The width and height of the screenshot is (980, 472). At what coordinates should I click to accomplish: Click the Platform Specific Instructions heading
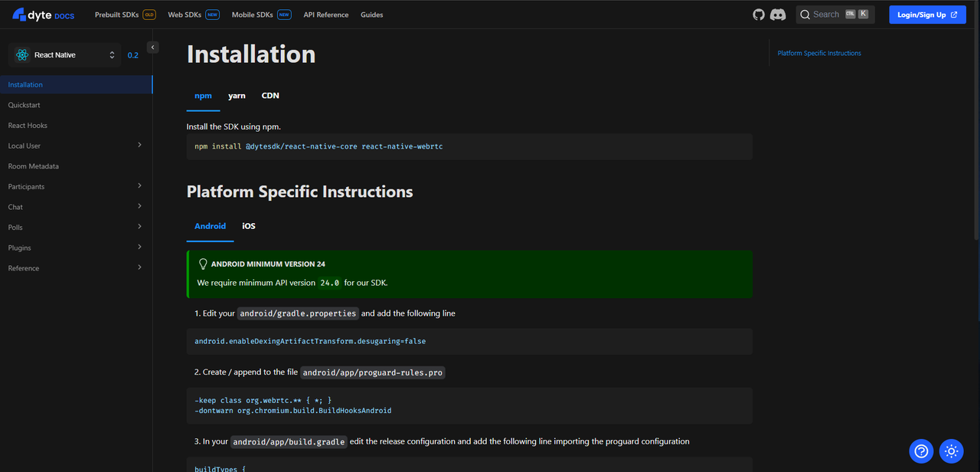(300, 192)
